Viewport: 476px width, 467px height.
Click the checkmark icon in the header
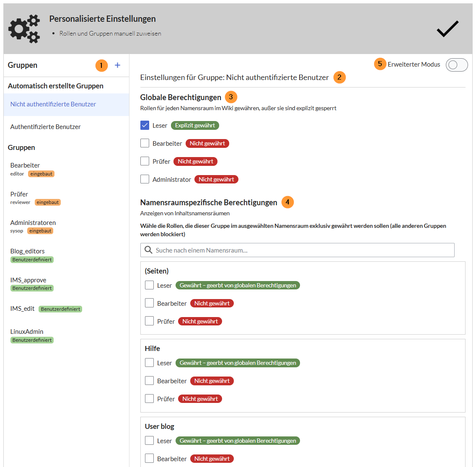[448, 29]
